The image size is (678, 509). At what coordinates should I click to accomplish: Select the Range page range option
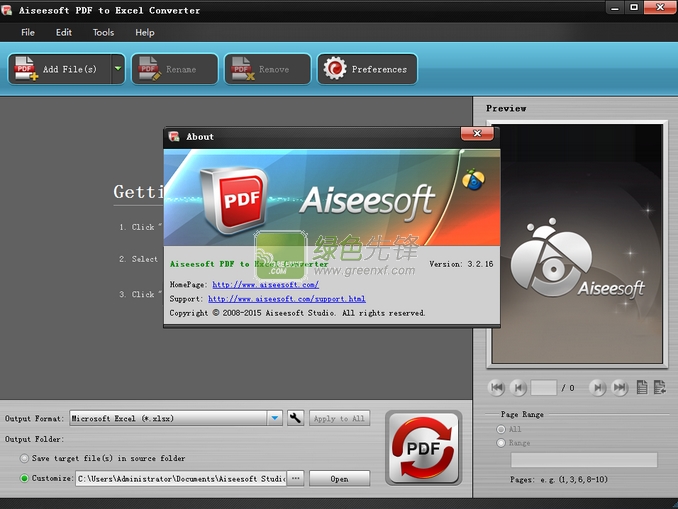pyautogui.click(x=501, y=442)
